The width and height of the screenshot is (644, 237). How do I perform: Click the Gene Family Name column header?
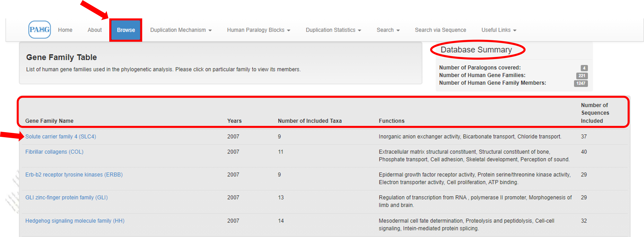click(49, 121)
